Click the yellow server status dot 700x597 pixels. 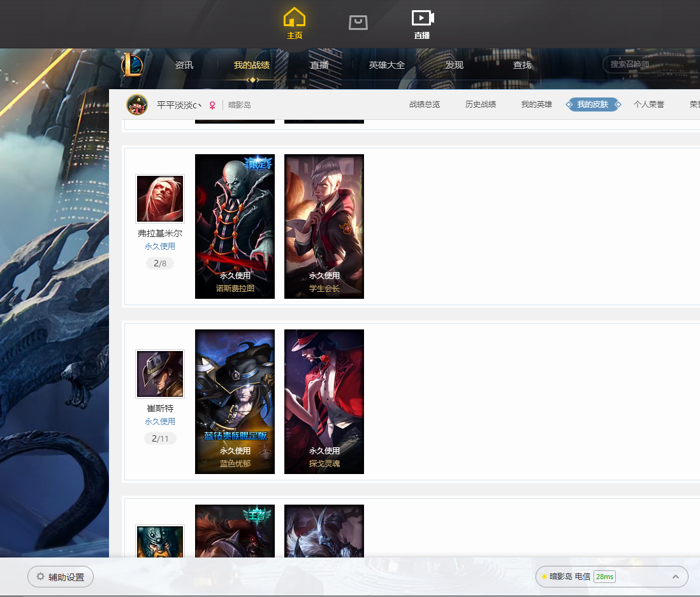click(x=544, y=577)
